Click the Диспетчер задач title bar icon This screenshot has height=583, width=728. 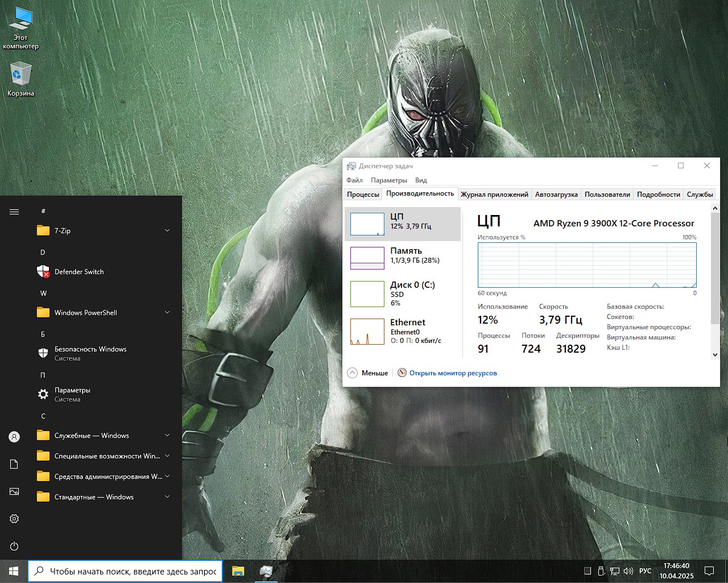351,166
